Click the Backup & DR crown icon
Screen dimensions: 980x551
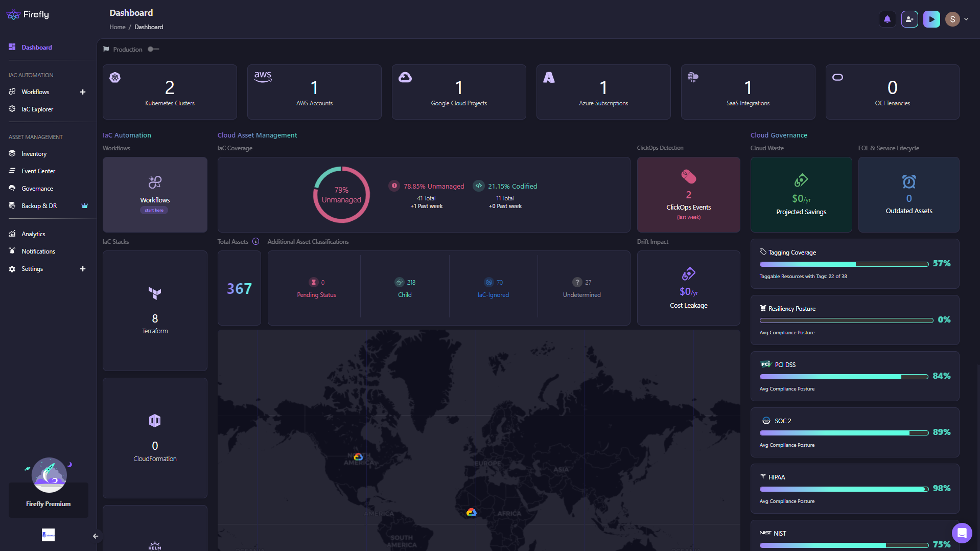click(x=85, y=206)
